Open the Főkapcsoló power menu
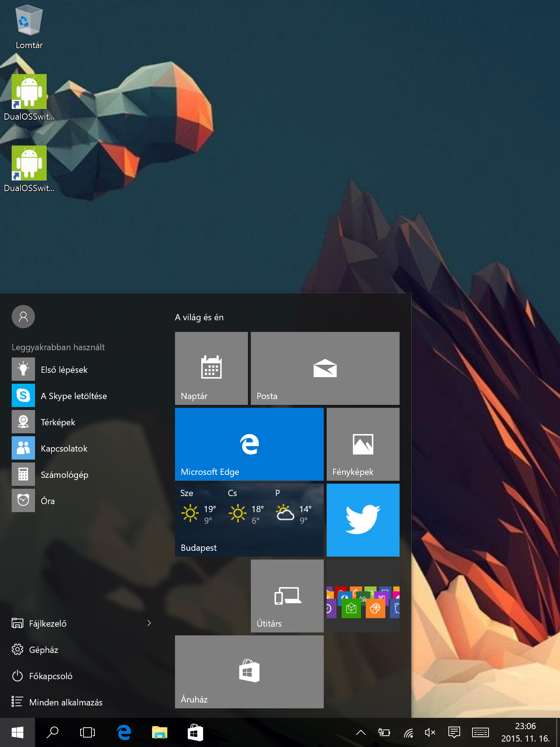Viewport: 560px width, 747px height. tap(50, 676)
